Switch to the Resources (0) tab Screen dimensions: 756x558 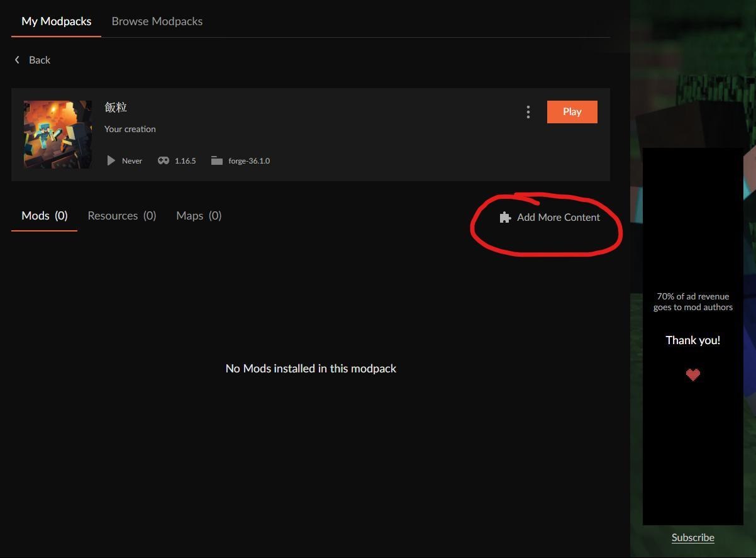coord(121,216)
